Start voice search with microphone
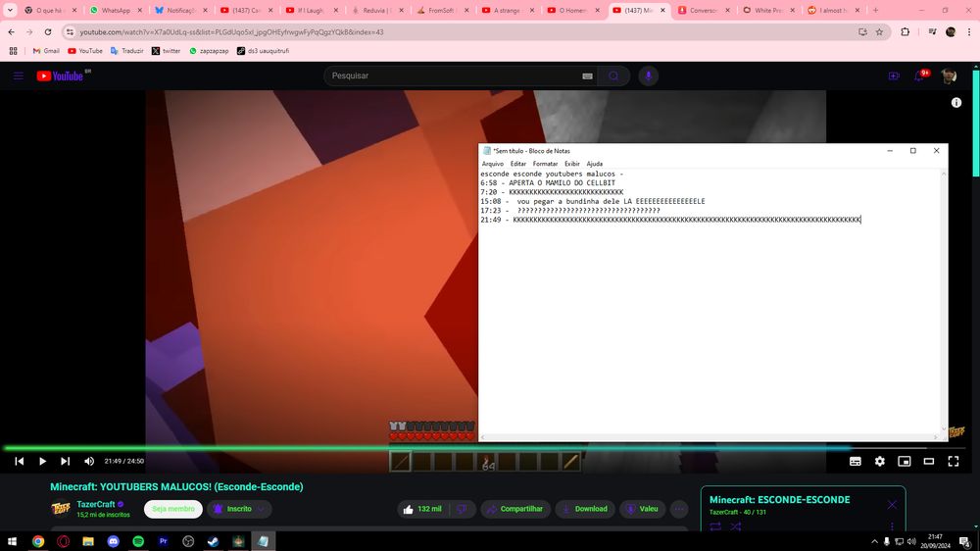 (x=648, y=75)
